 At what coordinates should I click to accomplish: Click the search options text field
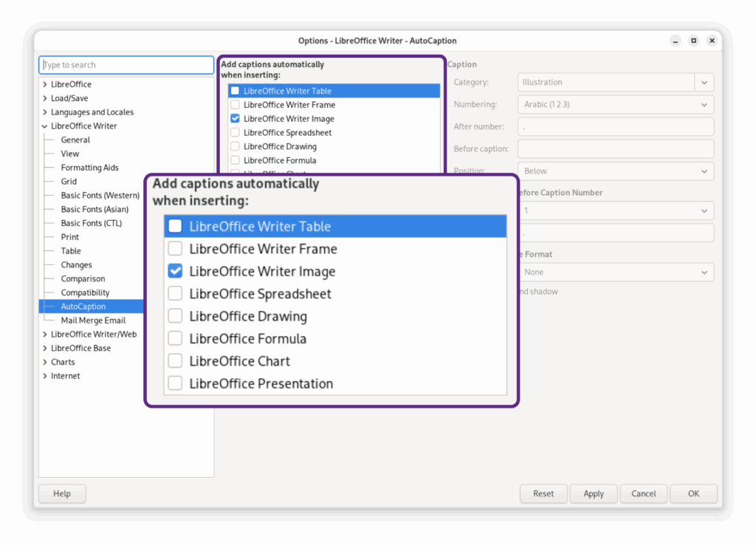pos(126,65)
